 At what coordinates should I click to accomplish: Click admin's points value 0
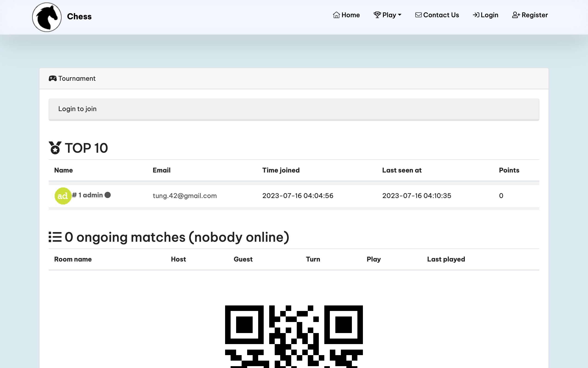(x=501, y=196)
